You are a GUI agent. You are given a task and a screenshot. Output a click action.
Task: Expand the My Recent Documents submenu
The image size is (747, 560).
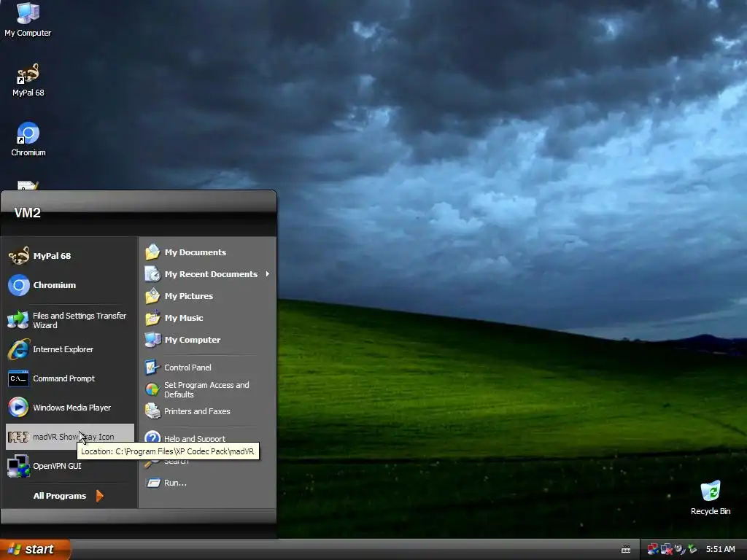coord(208,274)
